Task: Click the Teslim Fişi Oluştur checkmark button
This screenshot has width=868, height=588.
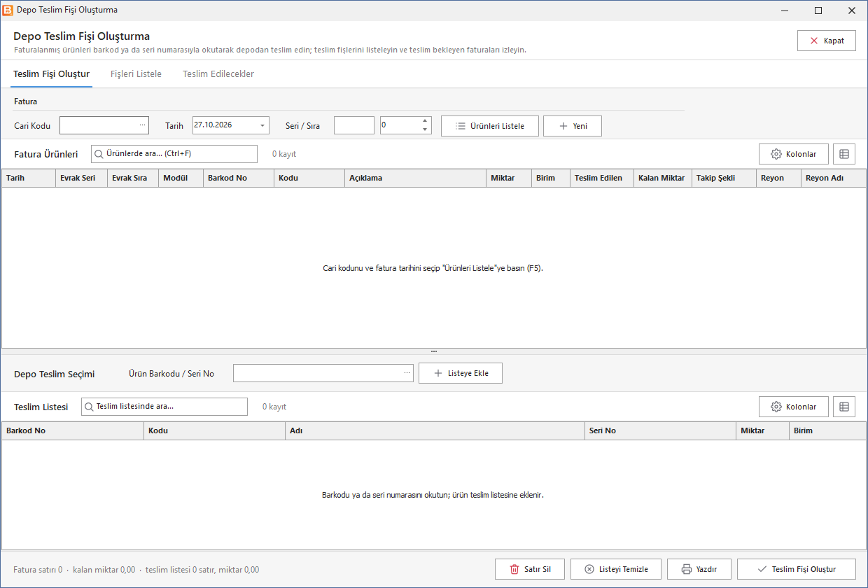Action: [x=797, y=569]
